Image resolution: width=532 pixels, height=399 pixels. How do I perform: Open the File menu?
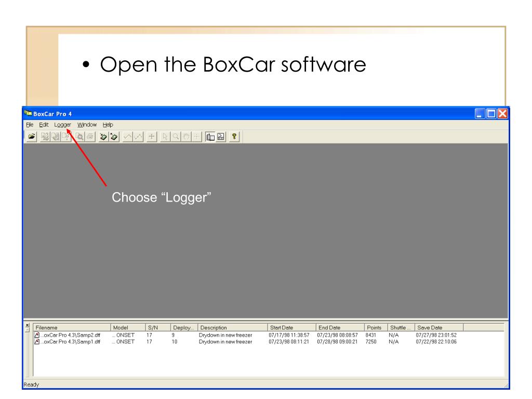coord(30,125)
